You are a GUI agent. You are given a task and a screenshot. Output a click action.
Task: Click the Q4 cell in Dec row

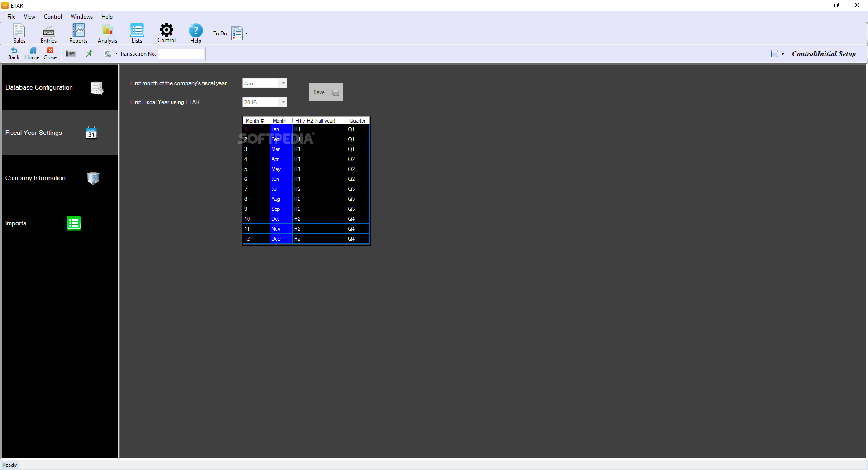pyautogui.click(x=358, y=239)
